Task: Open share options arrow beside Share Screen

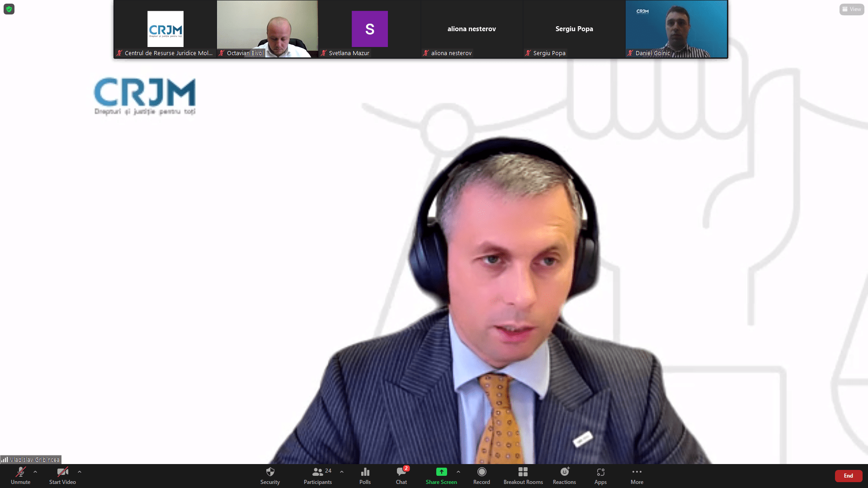Action: [x=458, y=472]
